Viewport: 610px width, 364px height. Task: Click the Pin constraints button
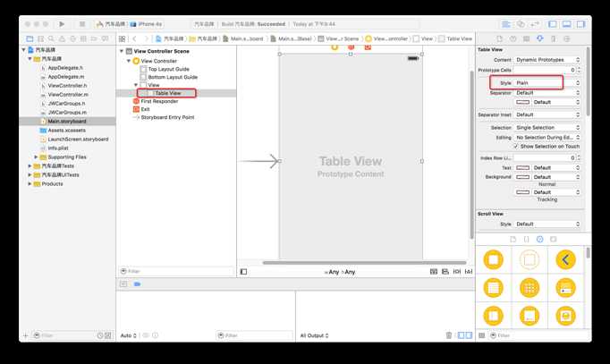[x=457, y=272]
